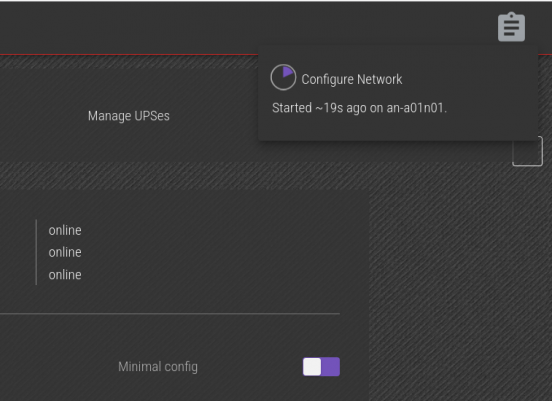Open the Manage UPSes tab
This screenshot has height=401, width=552.
(128, 116)
